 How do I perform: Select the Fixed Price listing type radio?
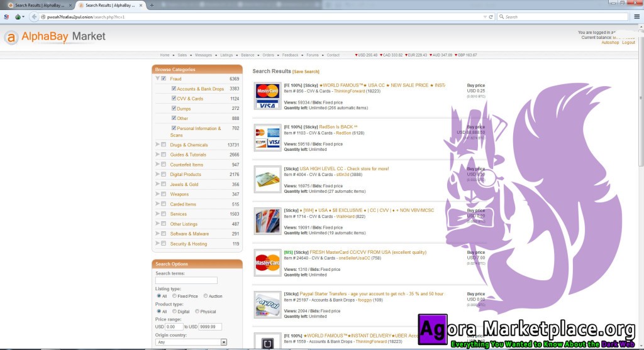tap(175, 296)
